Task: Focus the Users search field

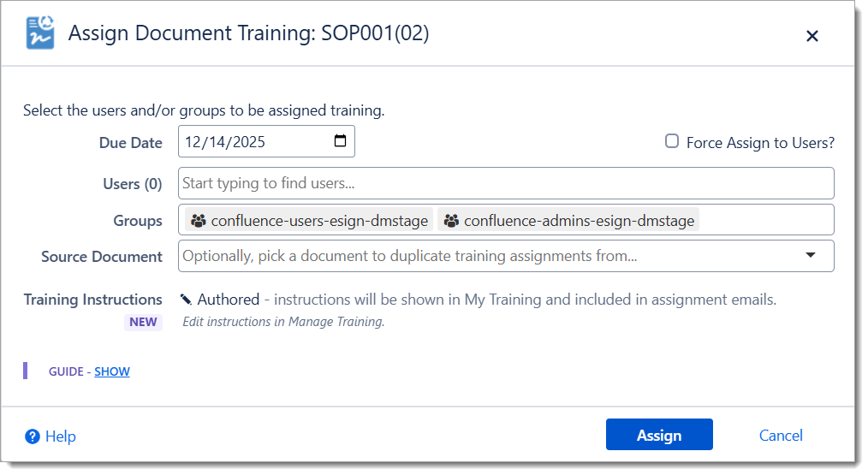Action: click(x=505, y=183)
